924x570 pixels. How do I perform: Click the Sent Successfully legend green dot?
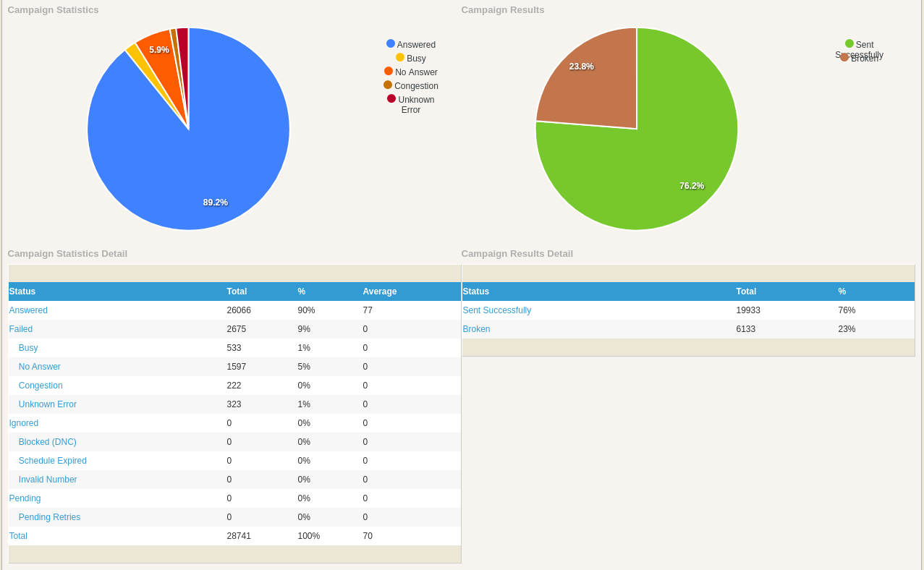tap(849, 43)
